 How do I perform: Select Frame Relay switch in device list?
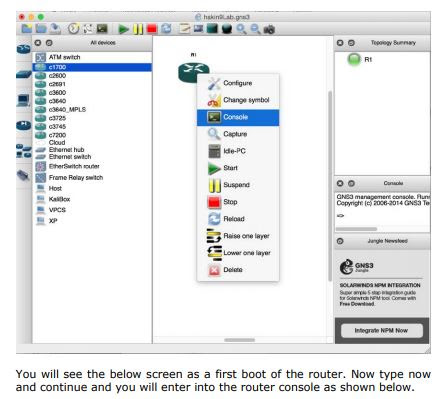92,178
